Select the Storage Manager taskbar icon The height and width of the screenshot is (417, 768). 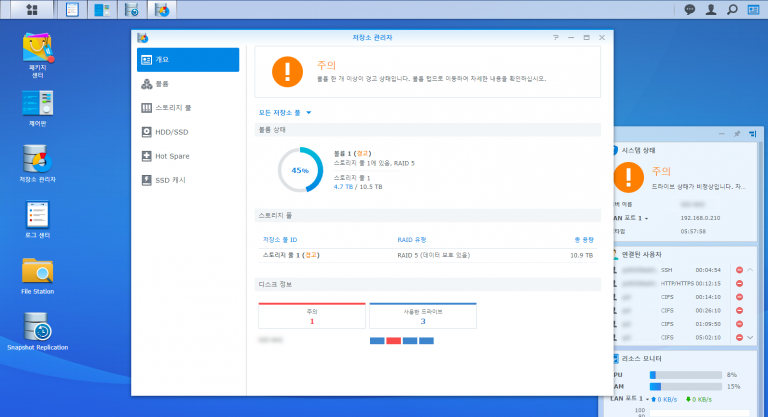162,9
